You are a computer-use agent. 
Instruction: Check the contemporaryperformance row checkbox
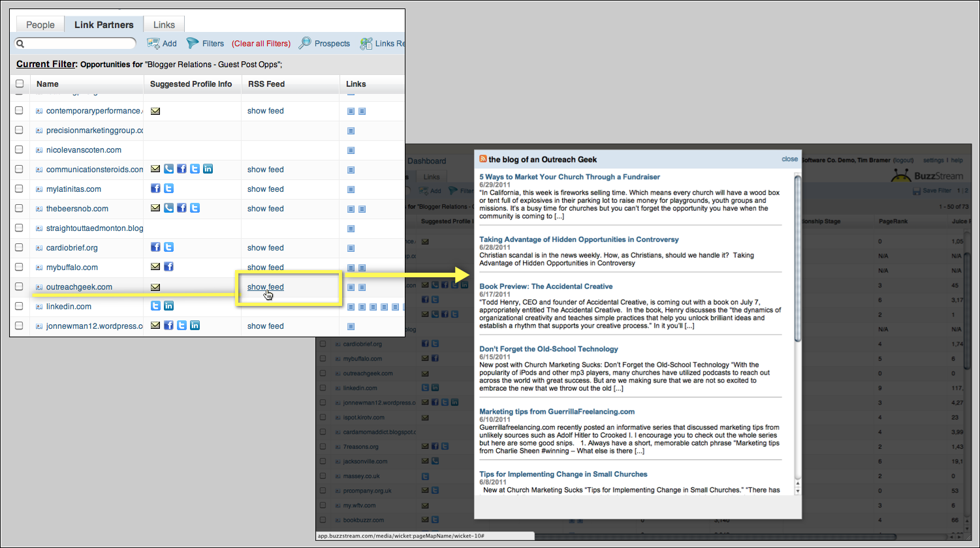20,111
